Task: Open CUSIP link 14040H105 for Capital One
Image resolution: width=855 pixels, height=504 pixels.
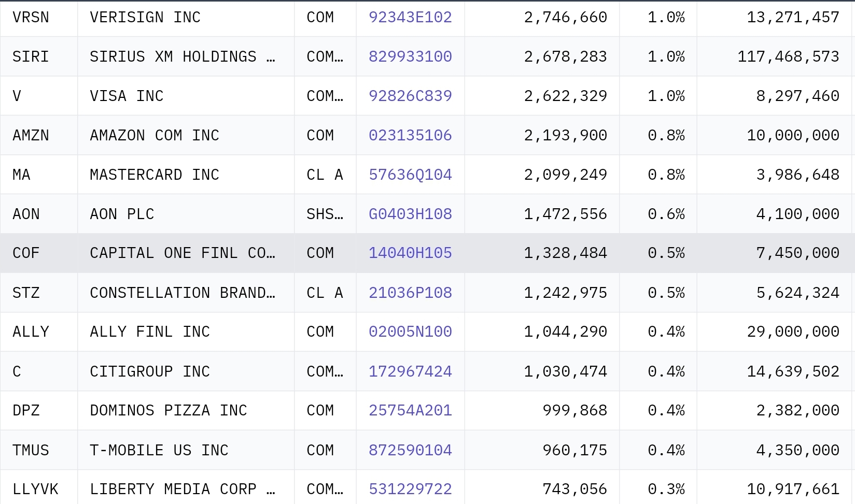Action: (x=410, y=253)
